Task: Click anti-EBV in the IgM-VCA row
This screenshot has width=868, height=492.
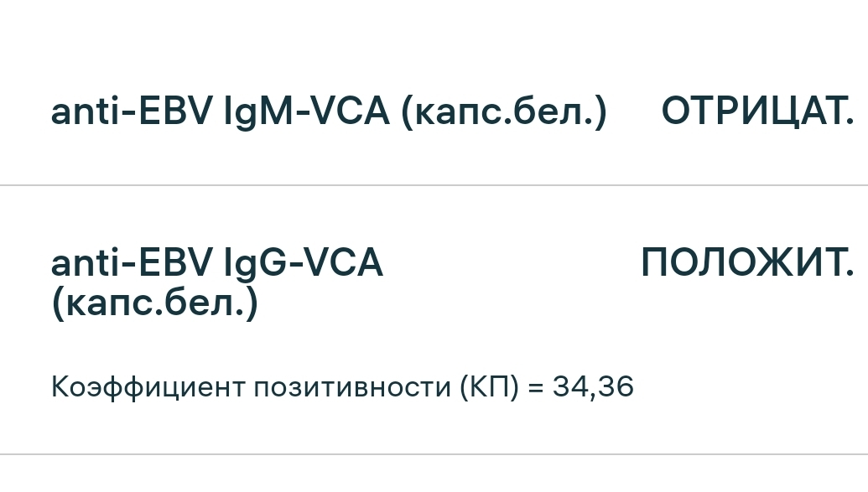Action: tap(131, 111)
